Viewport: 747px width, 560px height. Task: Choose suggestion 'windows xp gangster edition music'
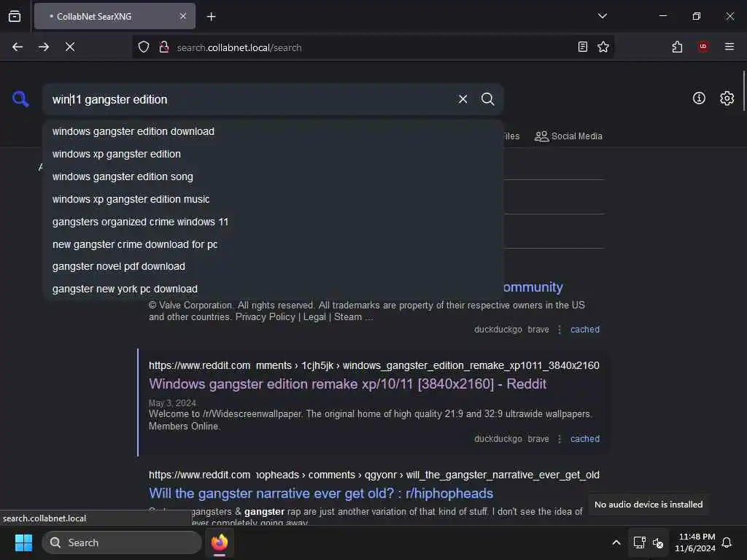click(x=273, y=199)
